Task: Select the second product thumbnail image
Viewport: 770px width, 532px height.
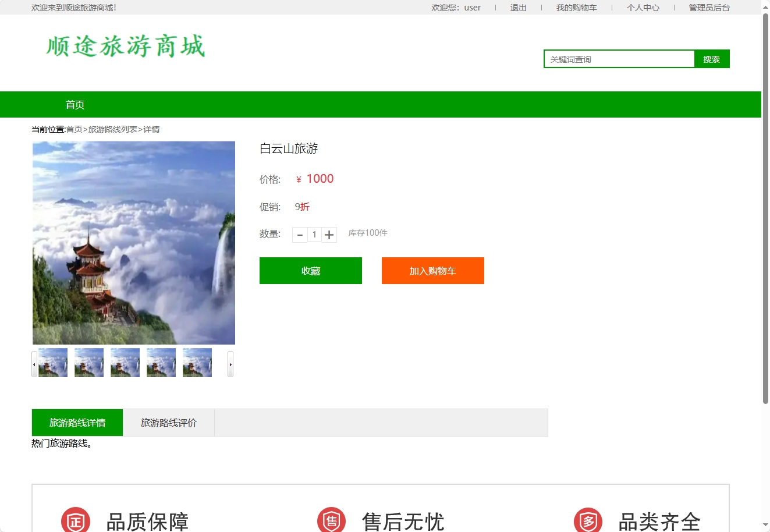Action: click(88, 362)
